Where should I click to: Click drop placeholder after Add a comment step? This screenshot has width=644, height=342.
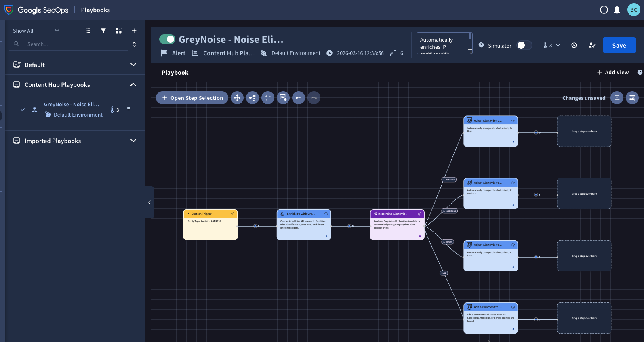coord(584,318)
